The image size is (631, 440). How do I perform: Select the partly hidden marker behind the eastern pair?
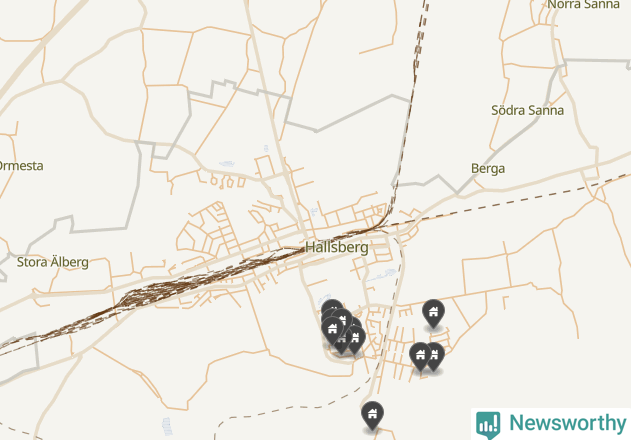(x=437, y=356)
